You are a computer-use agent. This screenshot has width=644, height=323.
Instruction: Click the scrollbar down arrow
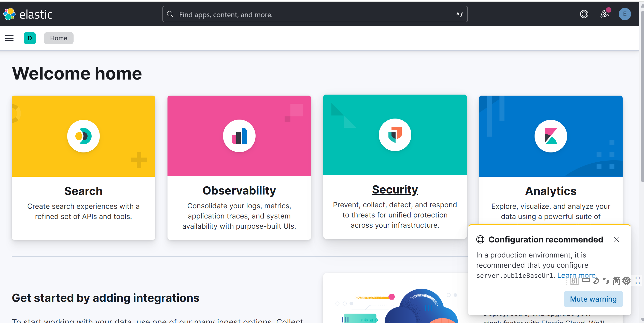click(x=642, y=319)
